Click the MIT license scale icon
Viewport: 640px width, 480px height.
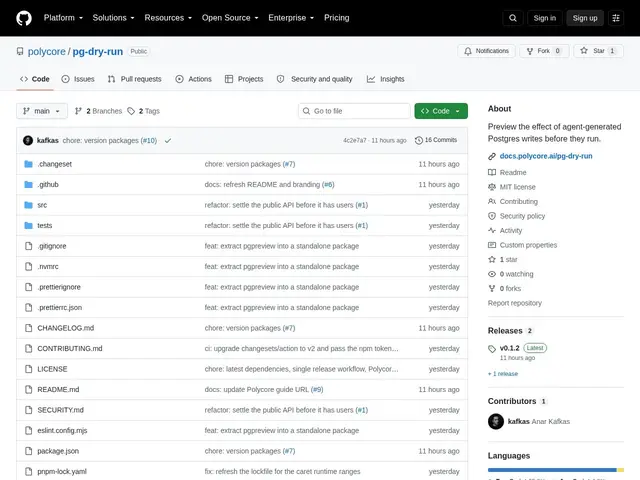pos(492,187)
